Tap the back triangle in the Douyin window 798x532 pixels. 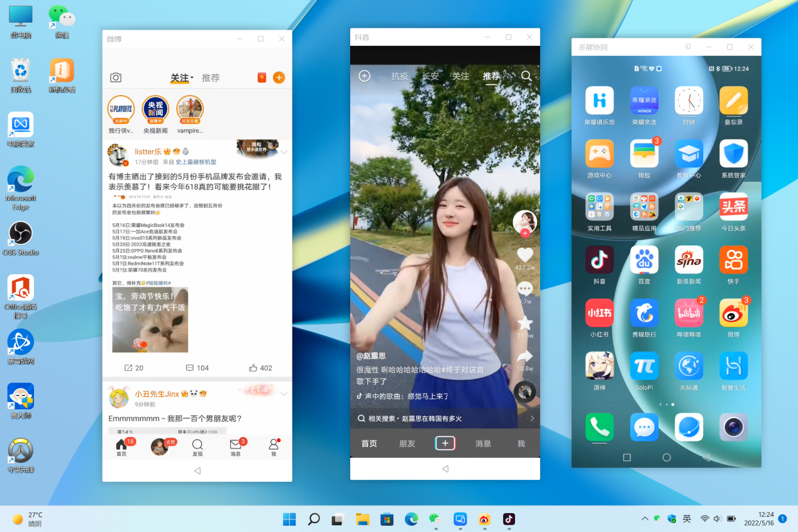pyautogui.click(x=445, y=469)
